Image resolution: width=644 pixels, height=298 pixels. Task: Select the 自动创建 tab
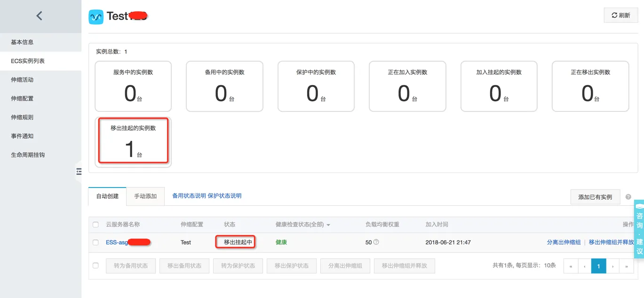pyautogui.click(x=107, y=196)
